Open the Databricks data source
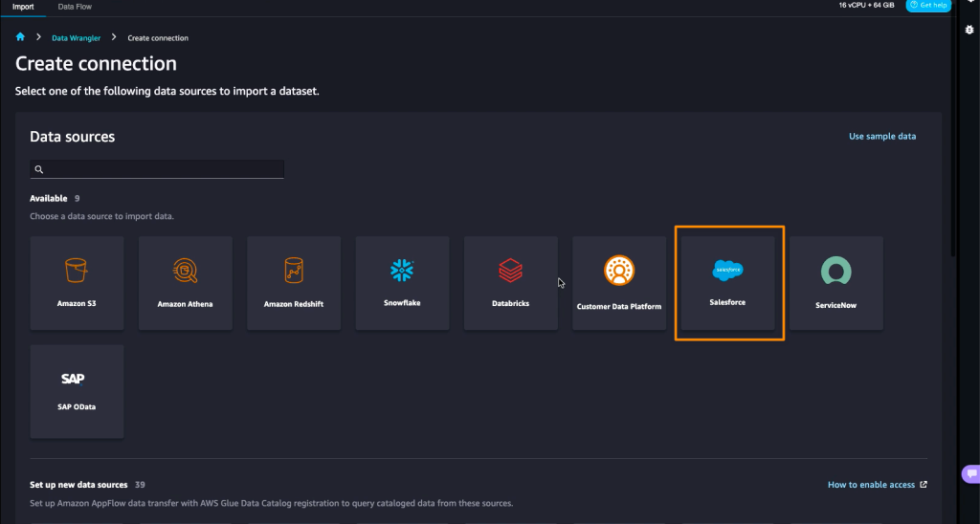 point(511,283)
